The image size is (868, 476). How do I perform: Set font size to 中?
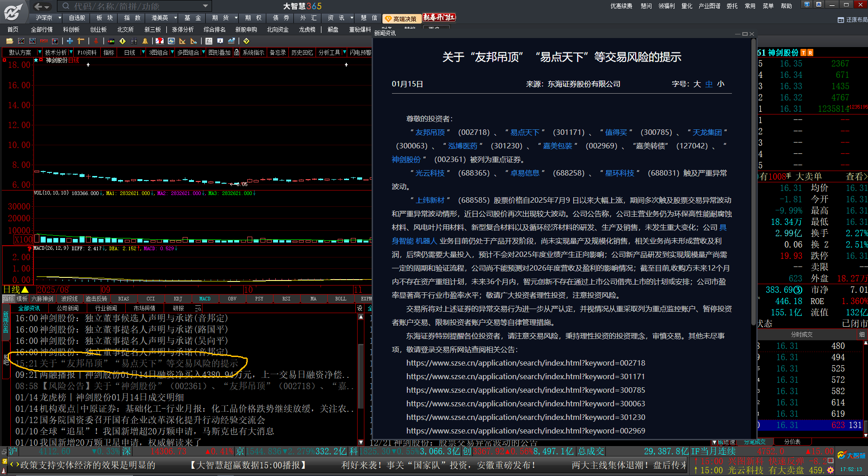click(x=709, y=84)
